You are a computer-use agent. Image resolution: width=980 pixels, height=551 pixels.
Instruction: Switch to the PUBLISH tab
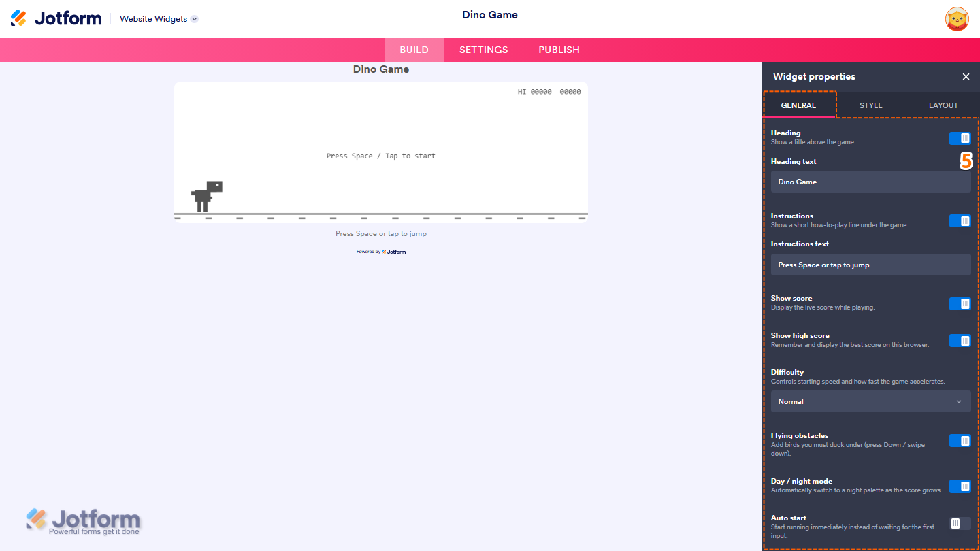[559, 50]
